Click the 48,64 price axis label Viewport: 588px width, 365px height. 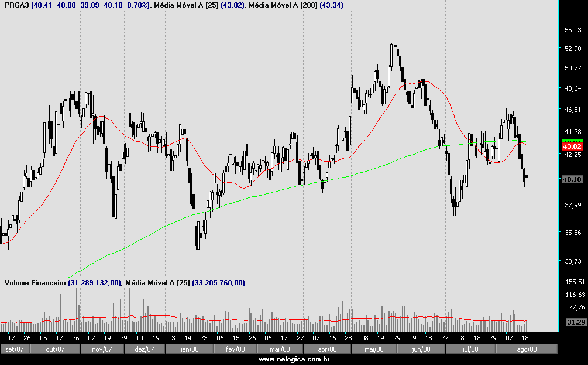(573, 88)
